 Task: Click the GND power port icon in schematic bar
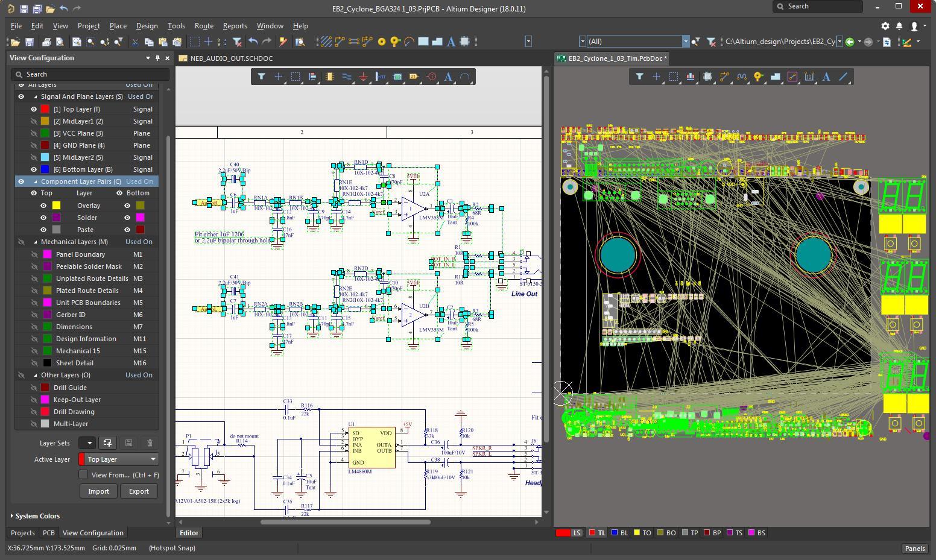click(363, 77)
